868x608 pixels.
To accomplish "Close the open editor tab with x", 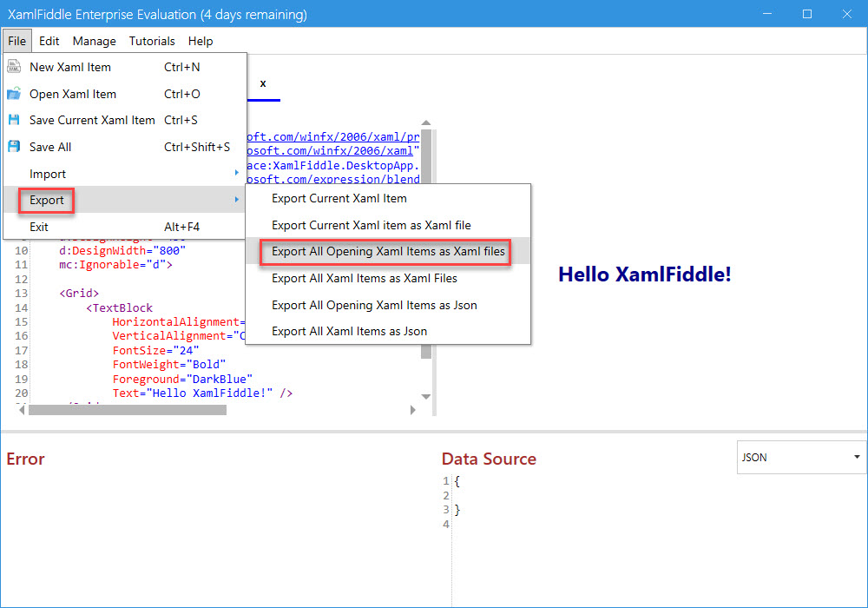I will coord(263,83).
